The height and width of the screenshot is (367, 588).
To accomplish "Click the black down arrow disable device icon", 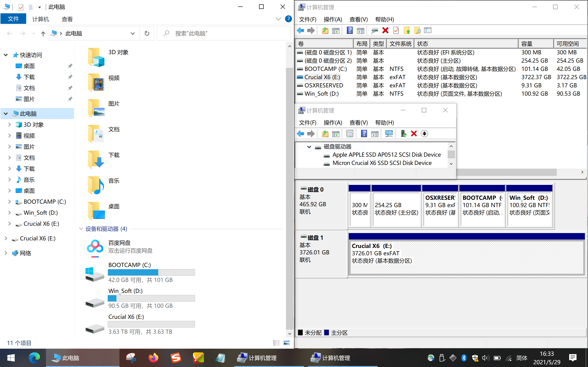I will point(424,134).
